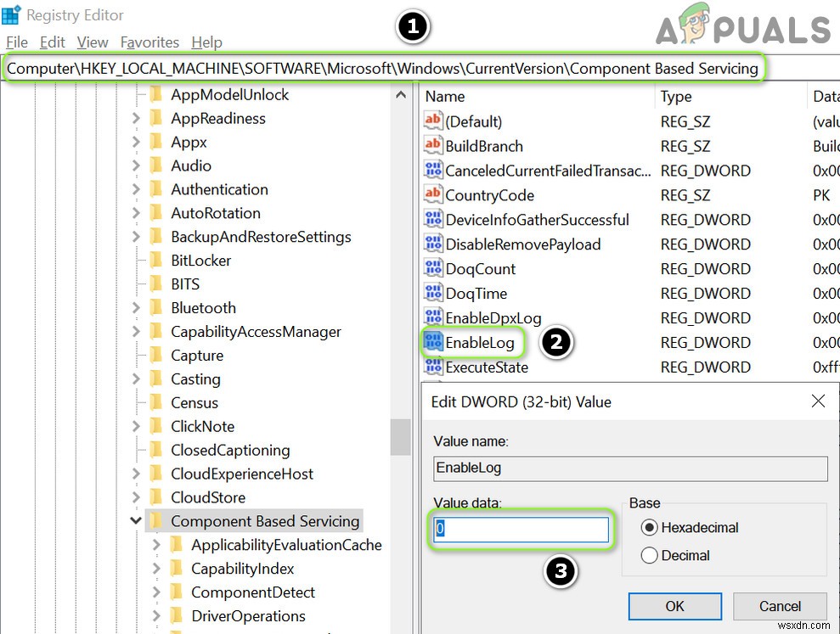The height and width of the screenshot is (634, 840).
Task: Click the REG_DWORD icon beside EnableLog
Action: (435, 342)
